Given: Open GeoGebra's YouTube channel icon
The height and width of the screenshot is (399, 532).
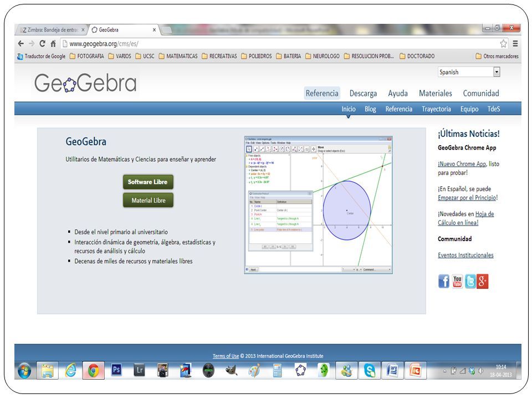Looking at the screenshot, I should (x=457, y=282).
